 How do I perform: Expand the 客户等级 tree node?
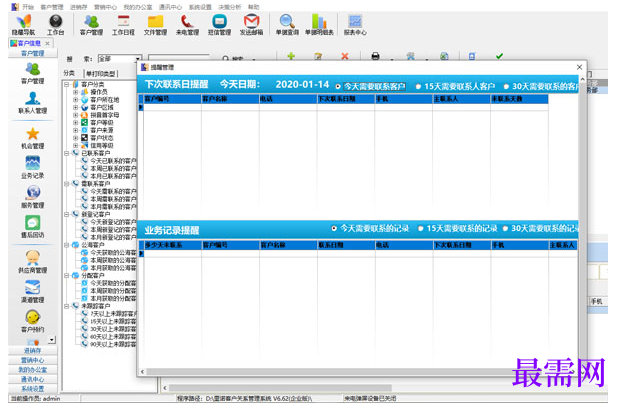76,123
